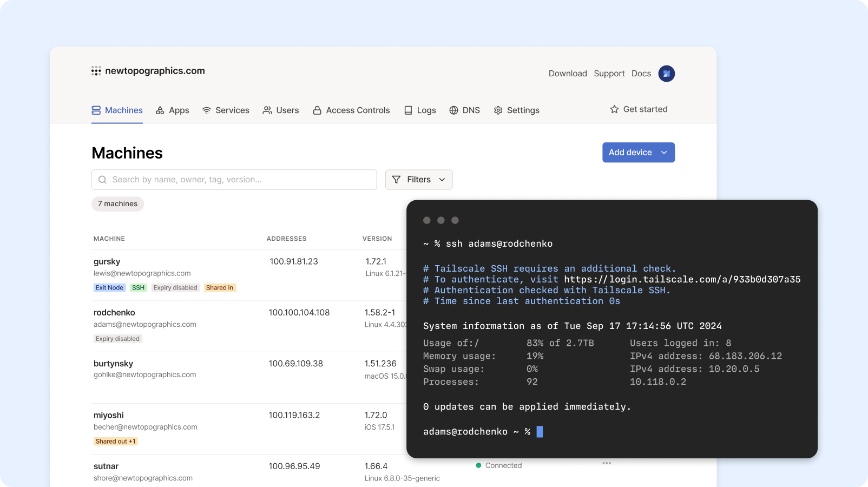Click address 100.96.95.49
868x487 pixels.
click(294, 466)
